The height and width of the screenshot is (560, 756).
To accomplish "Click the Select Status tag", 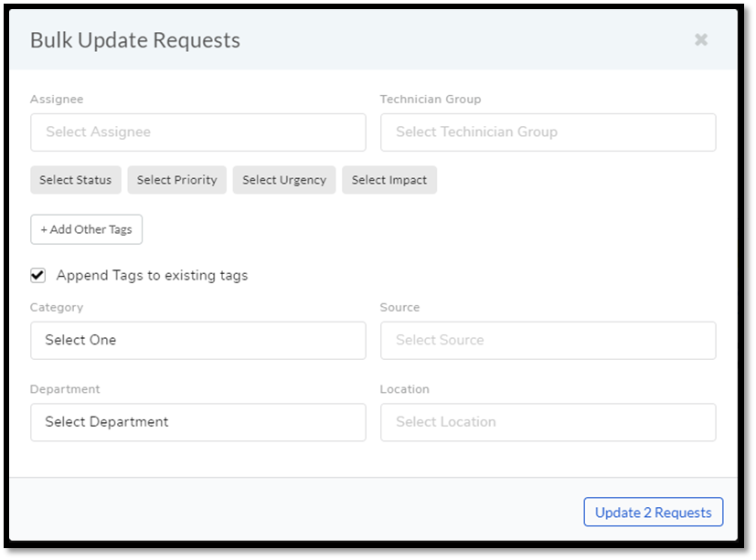I will coord(76,180).
